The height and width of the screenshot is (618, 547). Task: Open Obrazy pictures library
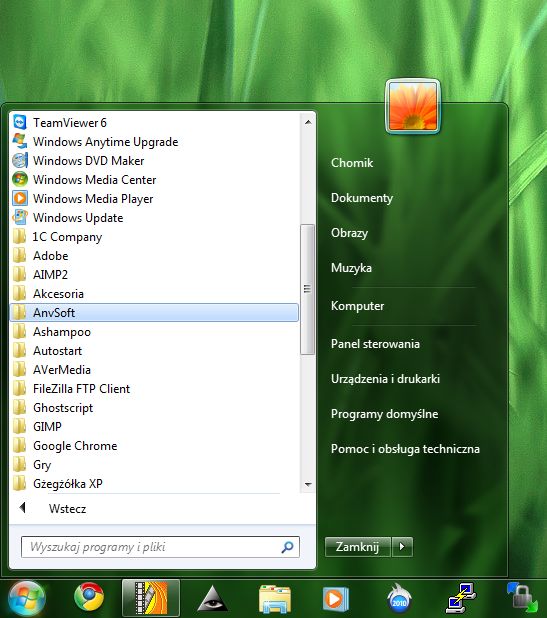pos(349,233)
